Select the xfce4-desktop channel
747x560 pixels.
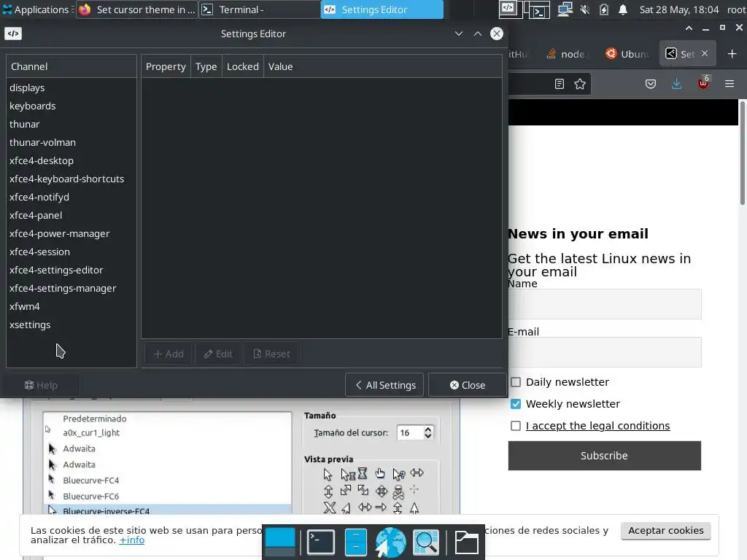[x=71, y=160]
